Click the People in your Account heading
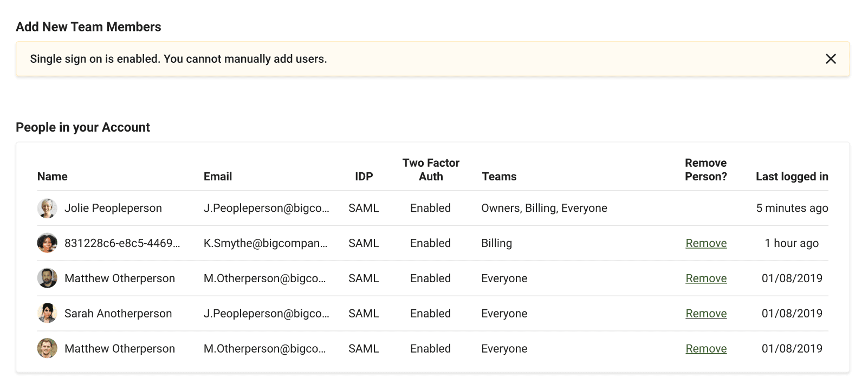 pyautogui.click(x=83, y=127)
